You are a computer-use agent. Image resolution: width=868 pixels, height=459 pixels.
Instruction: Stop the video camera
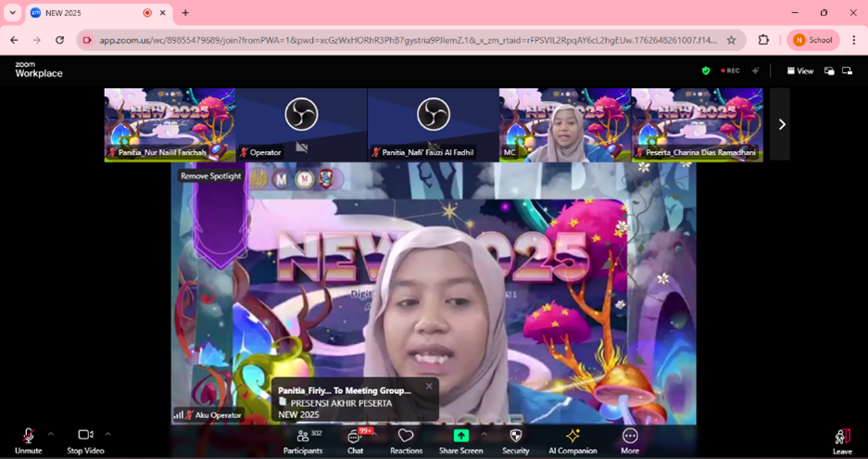point(85,440)
